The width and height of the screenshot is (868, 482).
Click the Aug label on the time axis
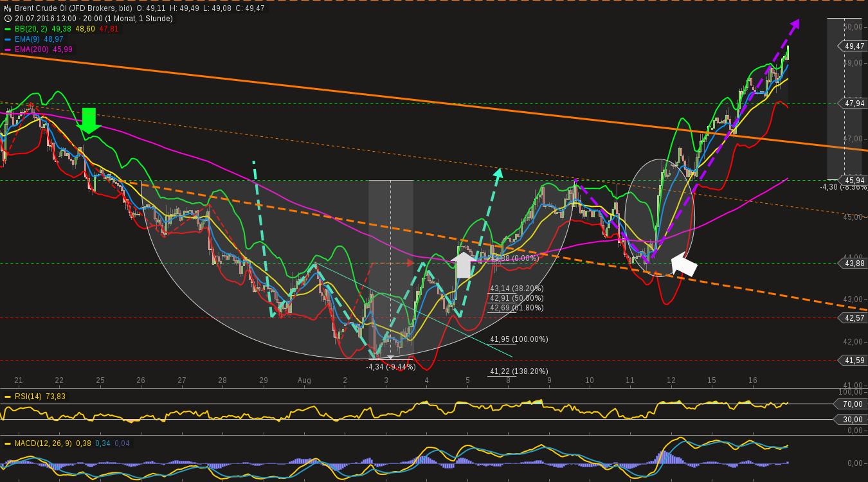[304, 380]
